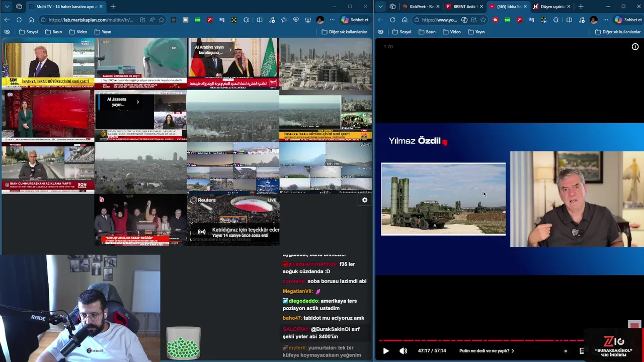Open favorites list icon in left window
This screenshot has width=644, height=362.
[x=284, y=20]
